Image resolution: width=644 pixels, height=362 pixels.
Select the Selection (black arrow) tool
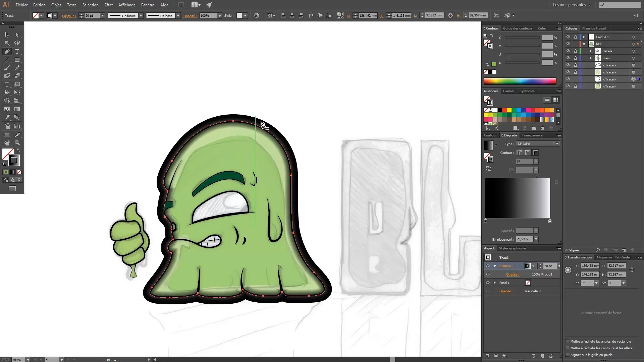point(7,35)
